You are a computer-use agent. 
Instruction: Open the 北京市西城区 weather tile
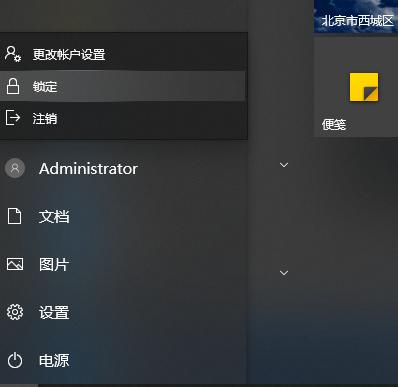356,16
